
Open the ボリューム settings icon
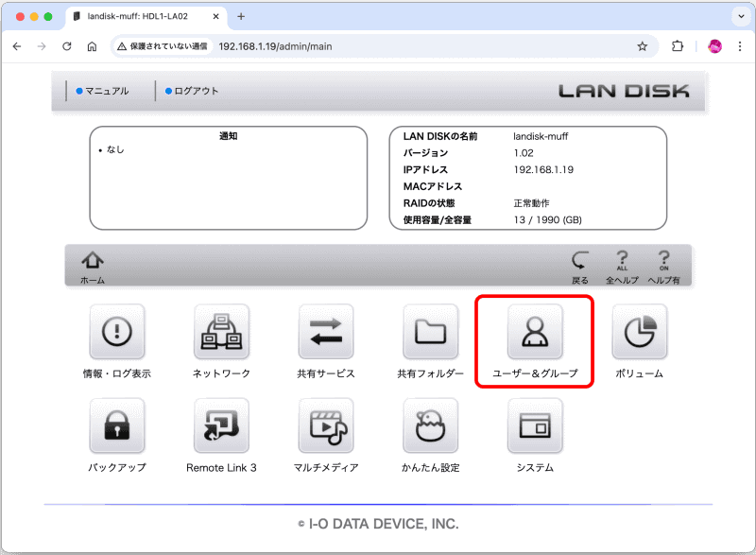click(639, 333)
